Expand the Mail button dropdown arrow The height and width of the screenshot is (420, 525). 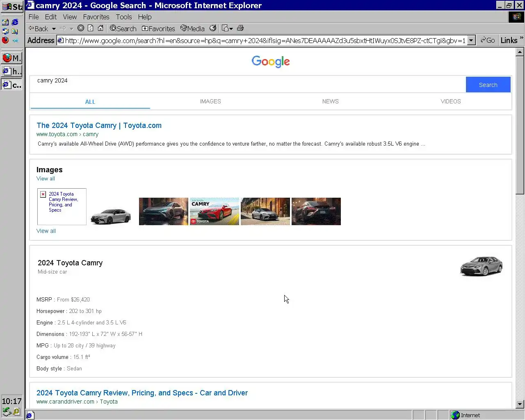[231, 29]
